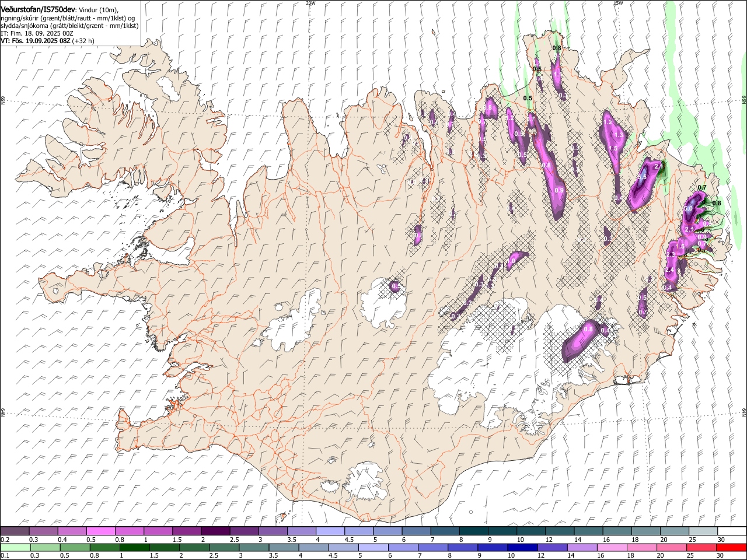
Task: Click the 'slydda/snjókoma (grátt/bleikt/grænt' description line
Action: pos(69,26)
